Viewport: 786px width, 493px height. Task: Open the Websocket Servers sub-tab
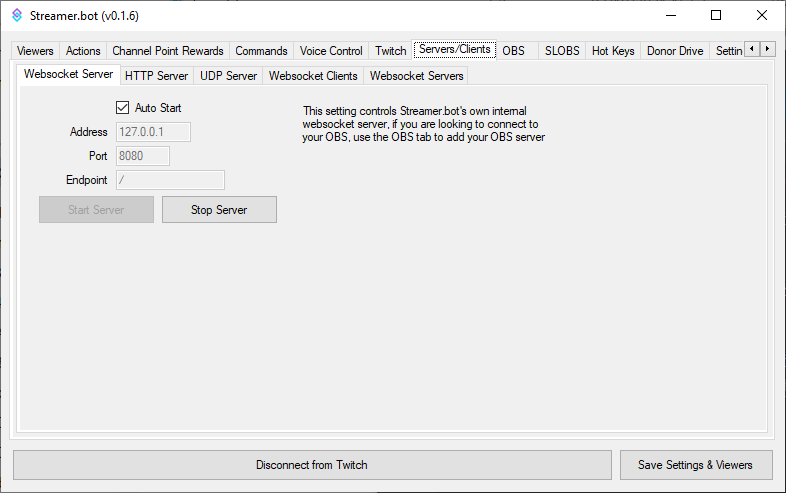click(x=417, y=76)
